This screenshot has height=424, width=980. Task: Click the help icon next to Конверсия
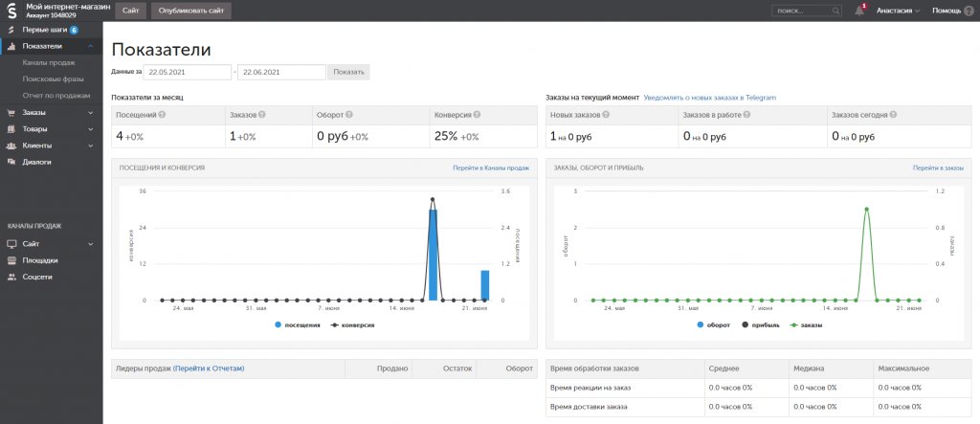(x=477, y=115)
